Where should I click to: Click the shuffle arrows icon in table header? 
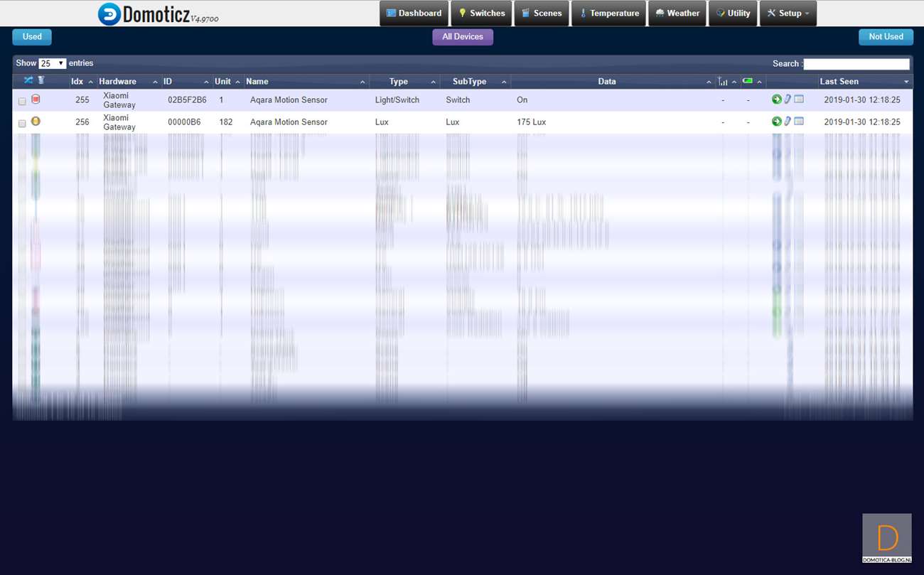coord(28,81)
